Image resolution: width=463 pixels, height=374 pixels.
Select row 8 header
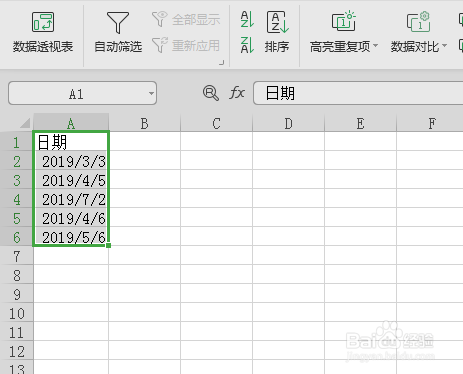(17, 275)
